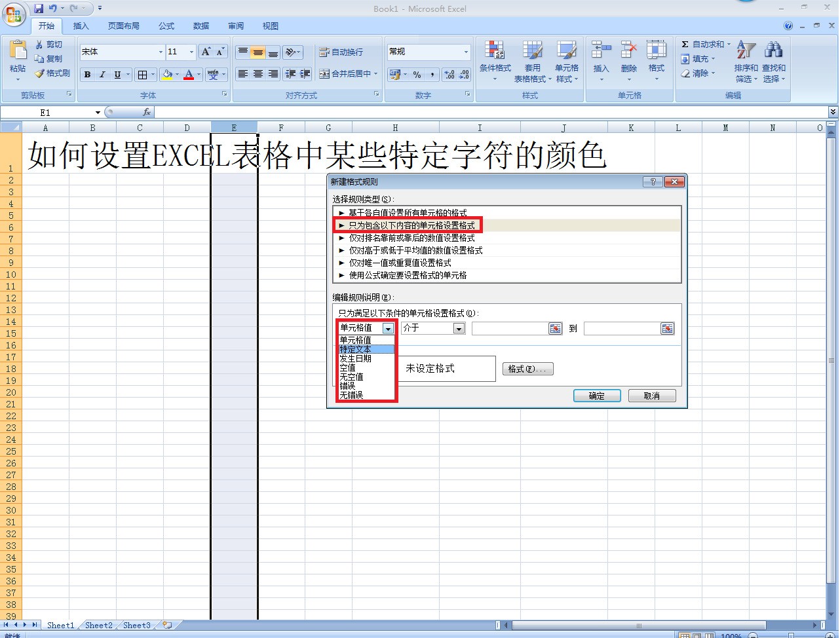
Task: Increase indent icon
Action: 305,74
